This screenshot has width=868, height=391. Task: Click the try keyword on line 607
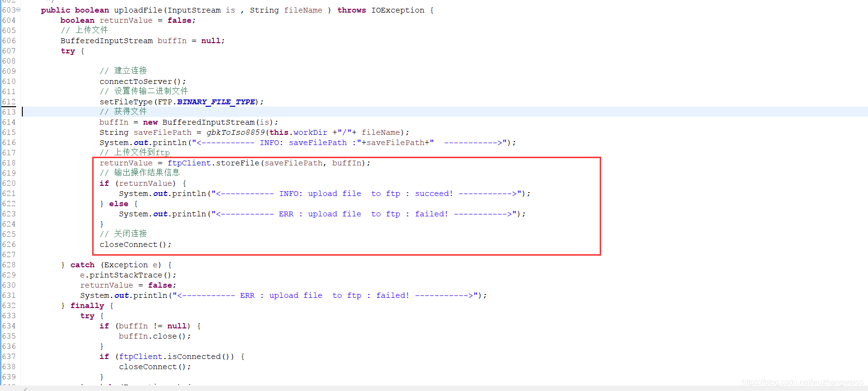[68, 51]
